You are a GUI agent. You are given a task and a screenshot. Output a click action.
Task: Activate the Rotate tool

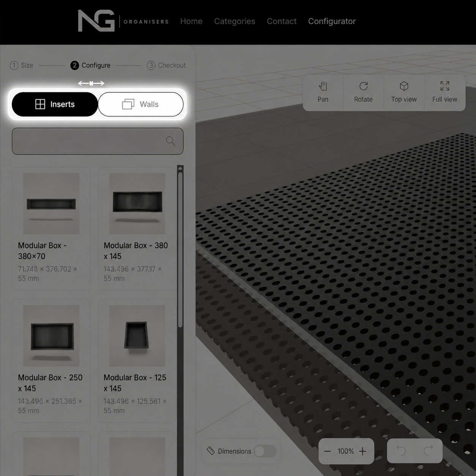click(x=363, y=92)
